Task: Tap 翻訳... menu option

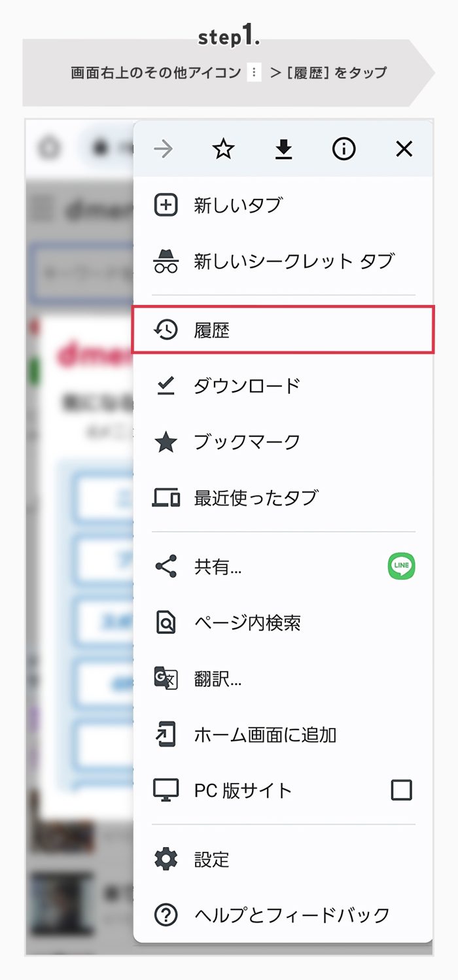Action: [x=283, y=678]
